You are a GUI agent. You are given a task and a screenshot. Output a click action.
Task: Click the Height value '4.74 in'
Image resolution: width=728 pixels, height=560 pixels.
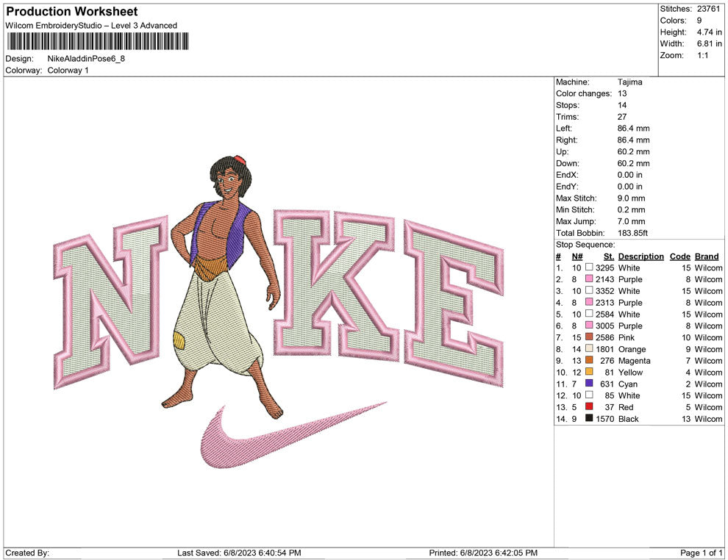point(709,32)
